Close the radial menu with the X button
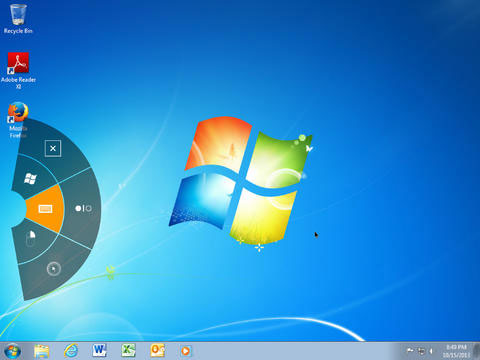Viewport: 480px width, 360px height. point(53,148)
